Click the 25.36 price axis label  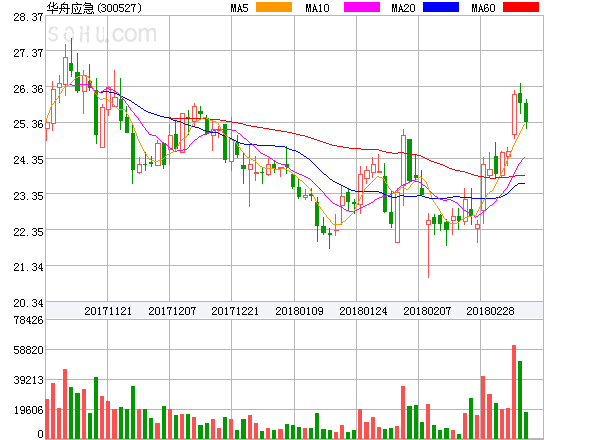[28, 124]
